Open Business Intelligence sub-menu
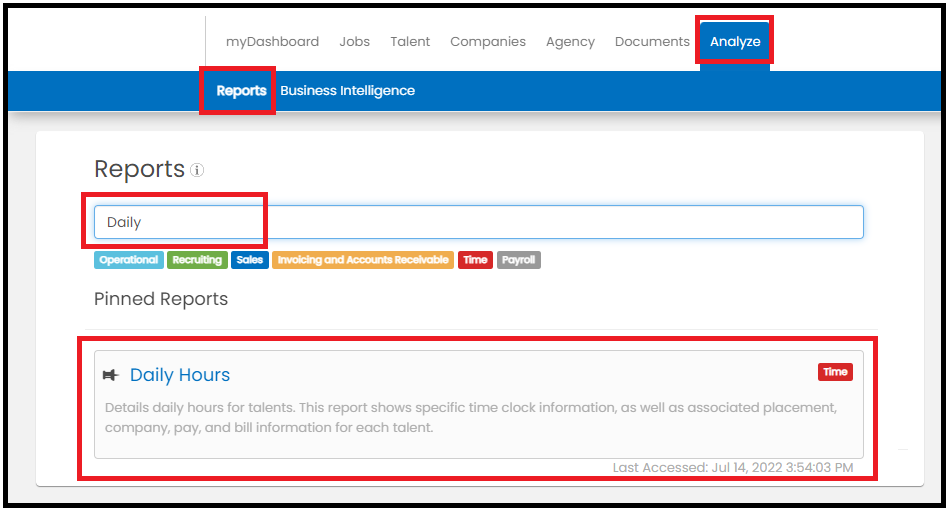The width and height of the screenshot is (951, 515). (348, 91)
